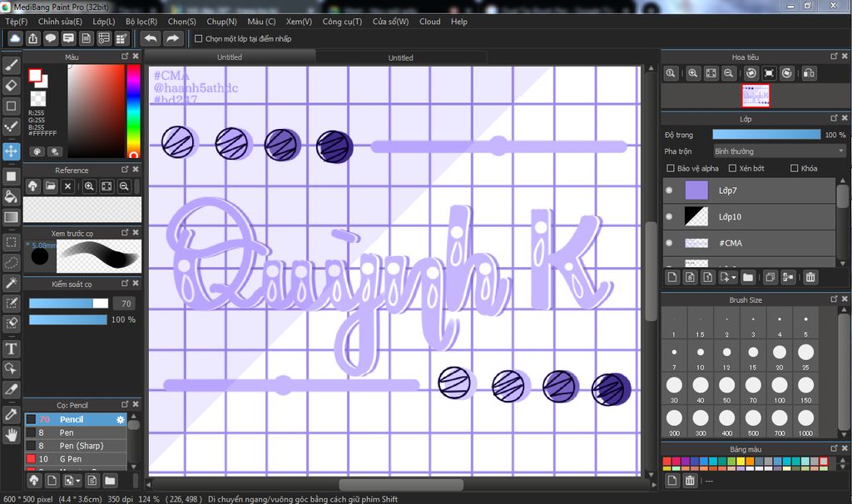This screenshot has height=504, width=852.
Task: Duplicate the current layer
Action: tap(770, 278)
